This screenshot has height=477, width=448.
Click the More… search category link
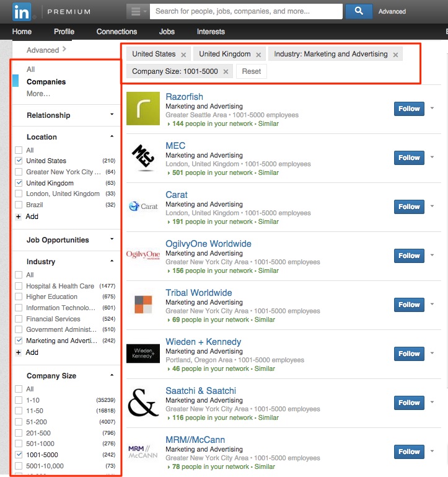coord(38,94)
